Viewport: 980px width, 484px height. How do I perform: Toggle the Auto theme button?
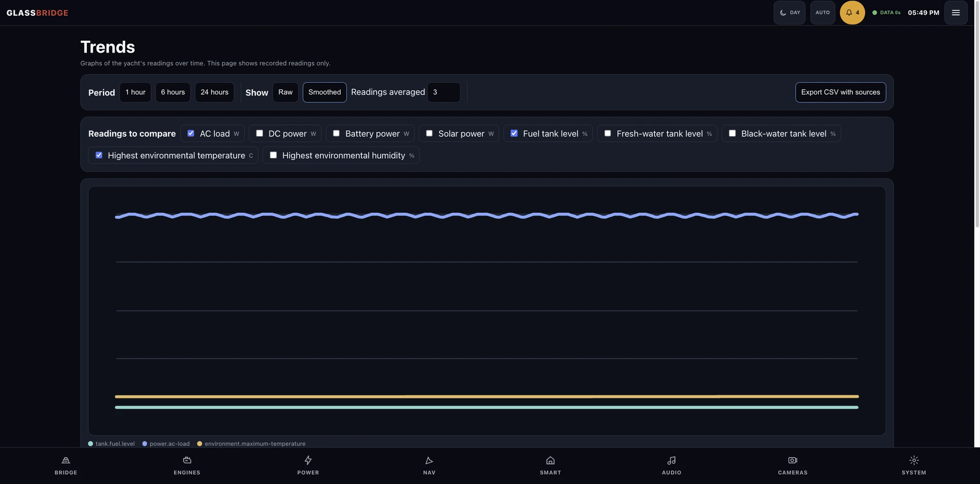tap(823, 13)
